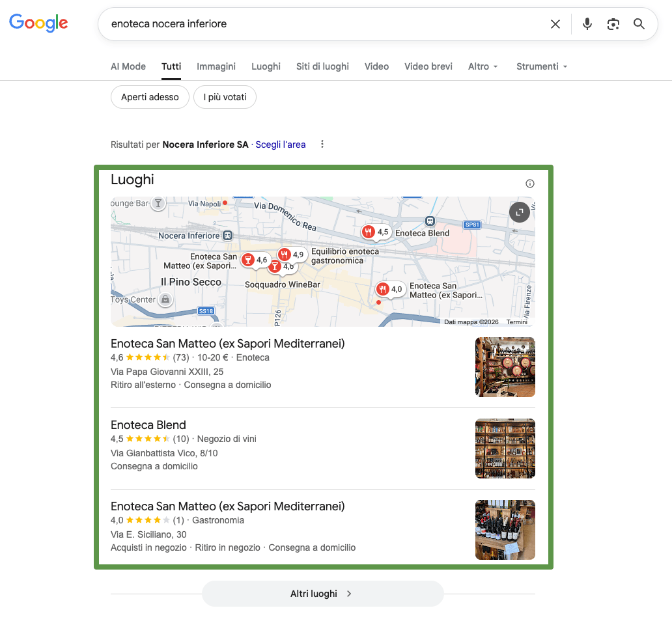Expand the map to full view

click(519, 212)
